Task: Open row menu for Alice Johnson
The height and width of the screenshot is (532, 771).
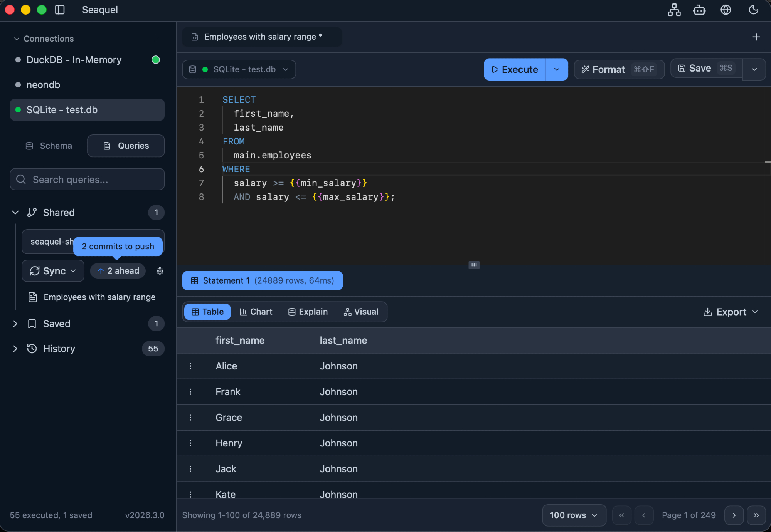Action: 190,366
